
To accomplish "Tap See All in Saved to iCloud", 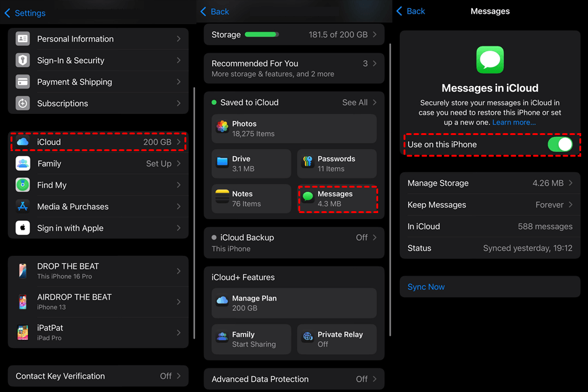I will [x=355, y=102].
